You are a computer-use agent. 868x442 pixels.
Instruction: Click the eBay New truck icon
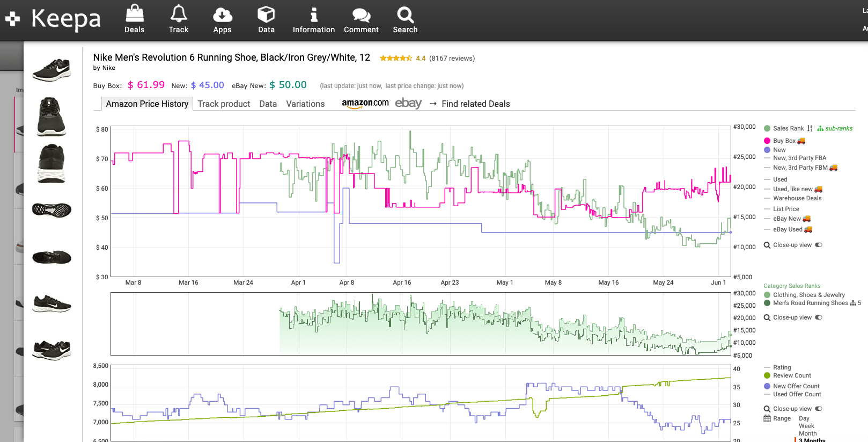[x=807, y=219]
